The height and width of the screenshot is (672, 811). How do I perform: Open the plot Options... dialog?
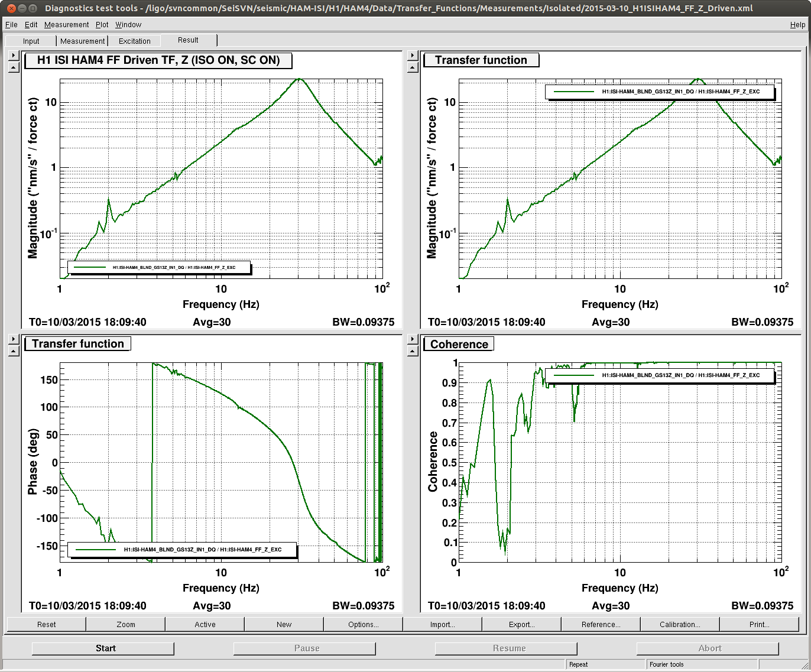click(363, 624)
